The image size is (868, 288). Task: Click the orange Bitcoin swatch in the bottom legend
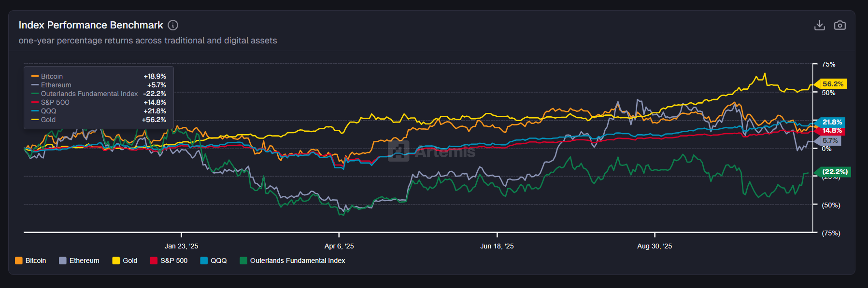point(19,261)
